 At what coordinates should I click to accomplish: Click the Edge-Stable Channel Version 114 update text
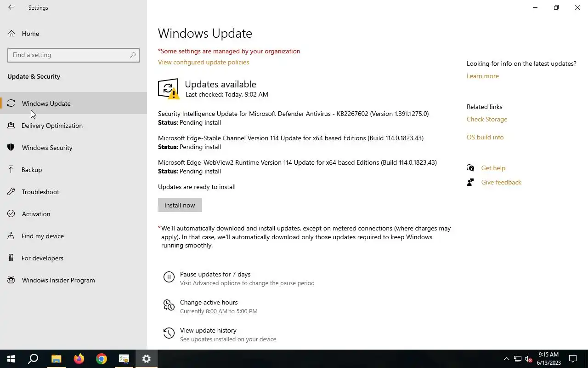point(291,138)
